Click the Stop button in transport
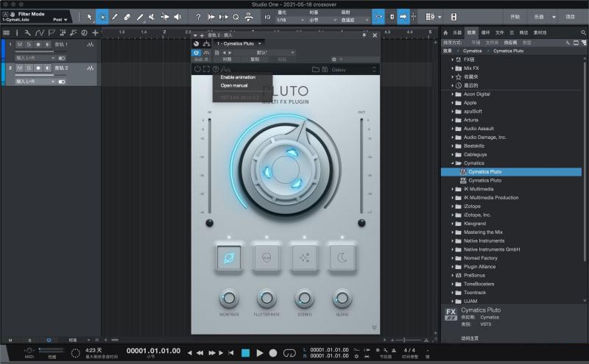The width and height of the screenshot is (589, 364). 245,353
